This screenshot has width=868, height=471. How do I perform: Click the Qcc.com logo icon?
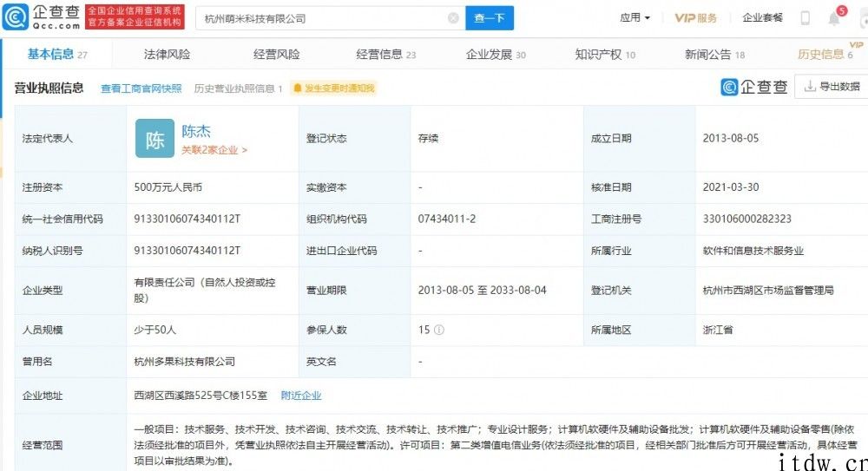coord(16,17)
